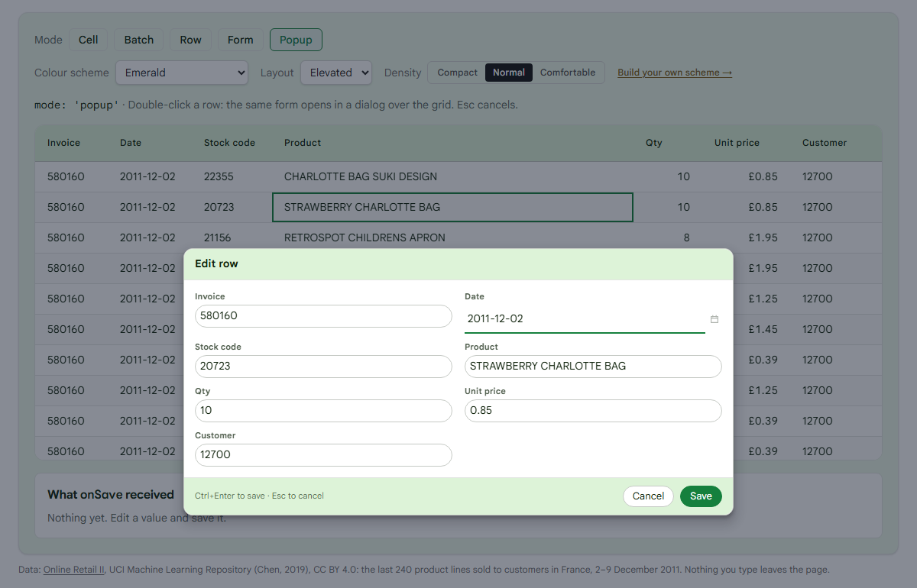Click the Save button in dialog
The height and width of the screenshot is (588, 917).
[x=701, y=496]
